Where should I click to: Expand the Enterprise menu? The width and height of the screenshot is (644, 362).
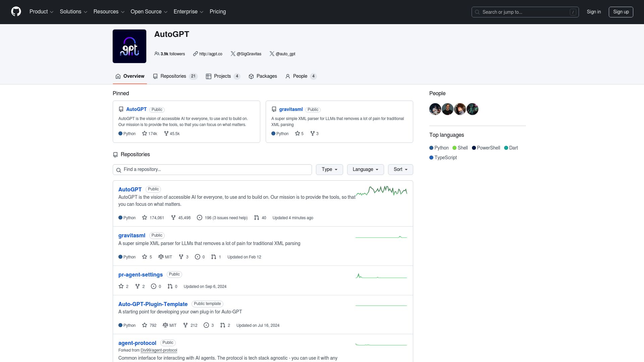(189, 12)
